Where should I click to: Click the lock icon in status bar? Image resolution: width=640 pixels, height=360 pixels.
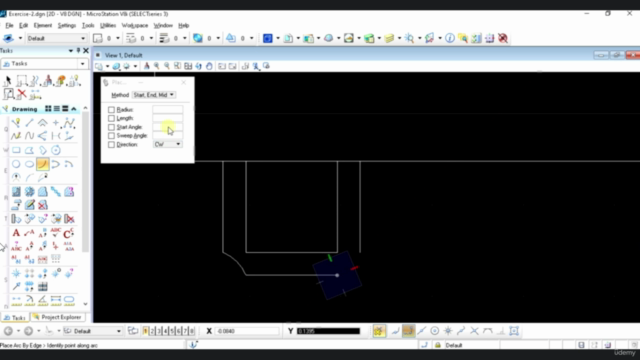[438, 345]
